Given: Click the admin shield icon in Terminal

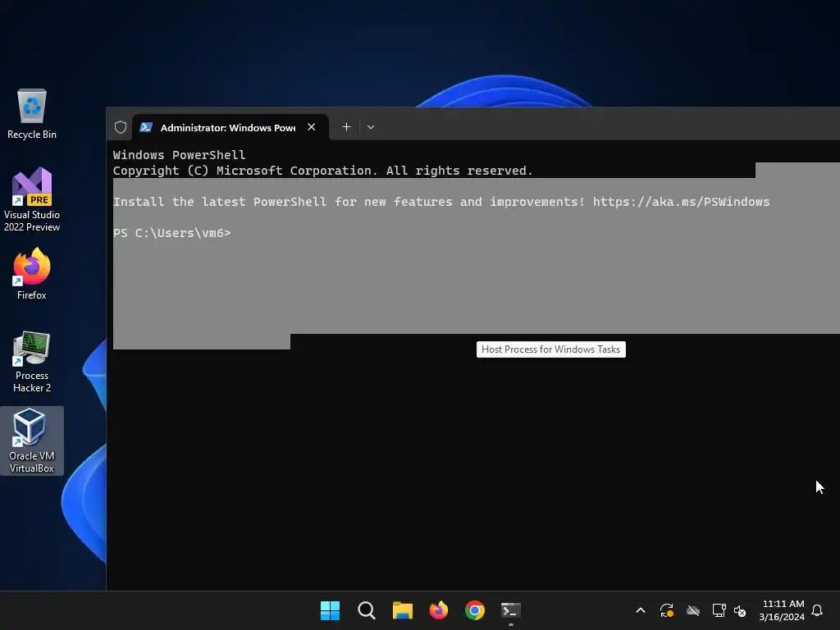Looking at the screenshot, I should tap(121, 127).
